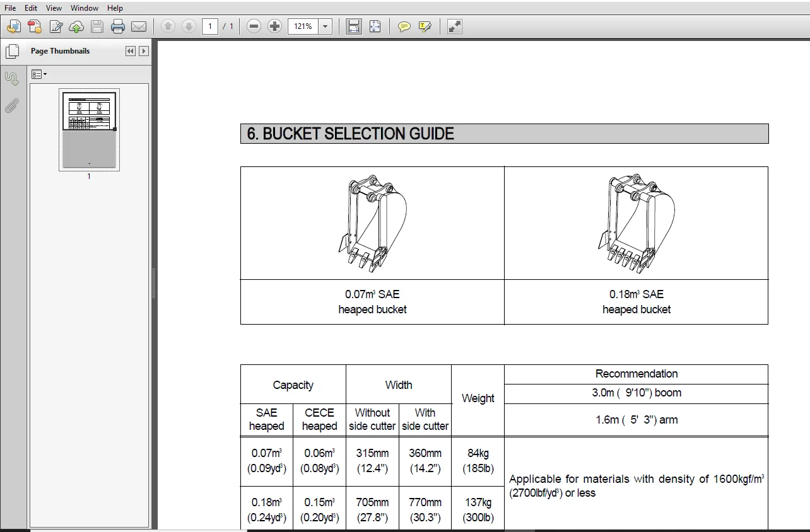Screen dimensions: 810x532
Task: Click the 0.18m³ SAE heaped bucket drawing
Action: (x=636, y=223)
